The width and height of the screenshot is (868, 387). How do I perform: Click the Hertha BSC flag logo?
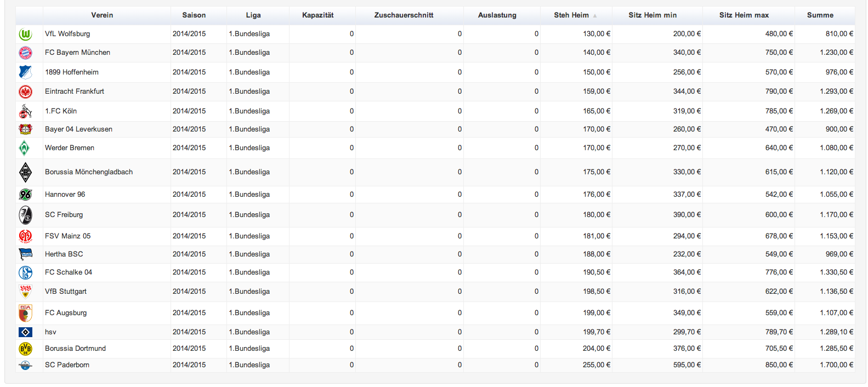pos(25,254)
